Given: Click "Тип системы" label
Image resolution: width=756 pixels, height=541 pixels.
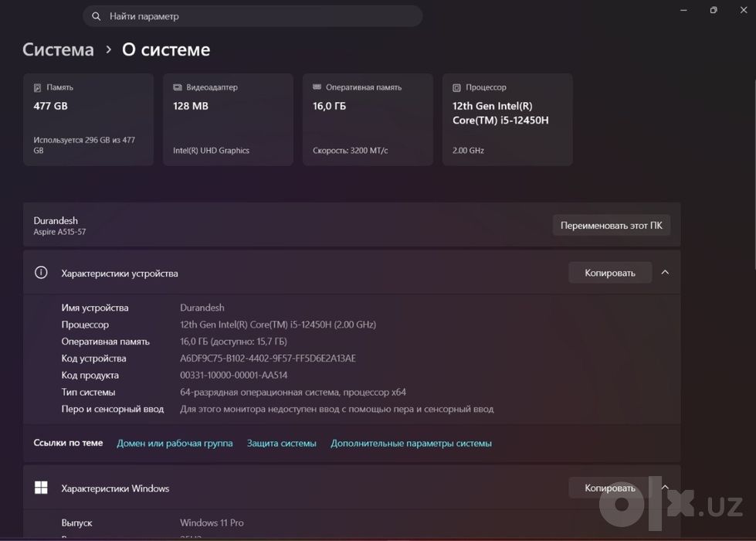Looking at the screenshot, I should pyautogui.click(x=88, y=392).
